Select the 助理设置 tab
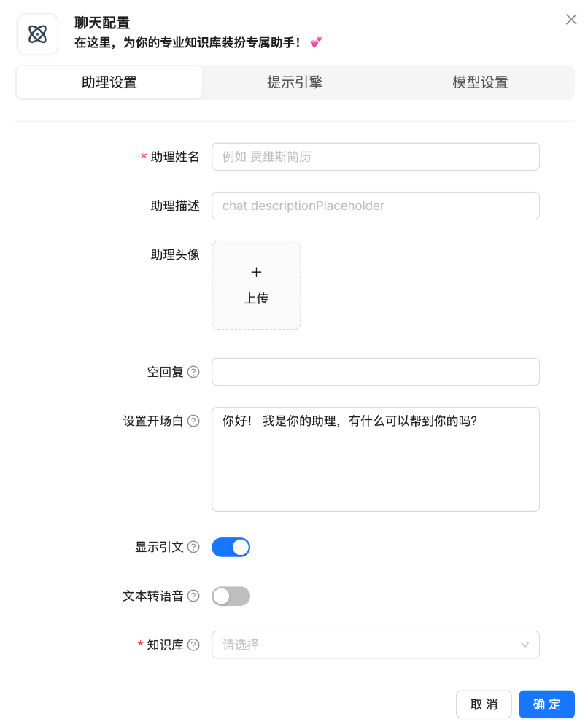588x727 pixels. pos(109,82)
